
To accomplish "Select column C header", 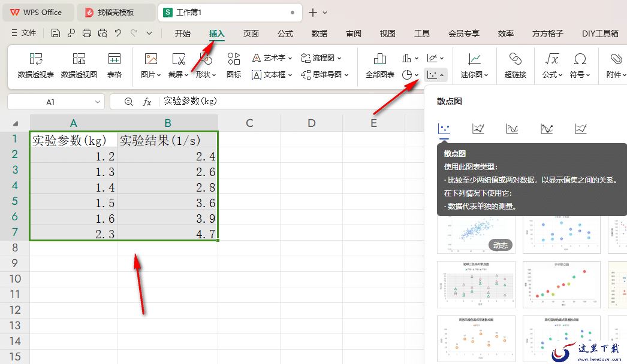I will (249, 123).
